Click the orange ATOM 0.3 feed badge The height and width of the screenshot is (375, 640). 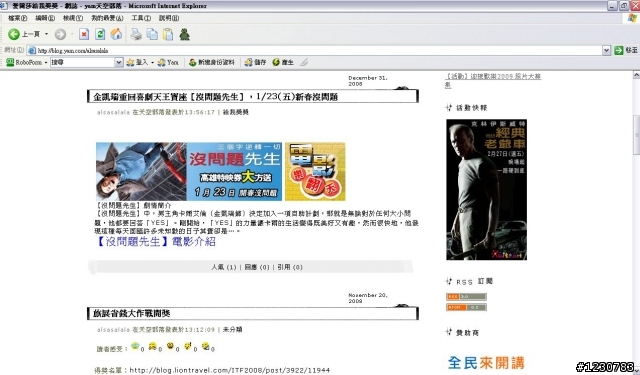coord(466,307)
